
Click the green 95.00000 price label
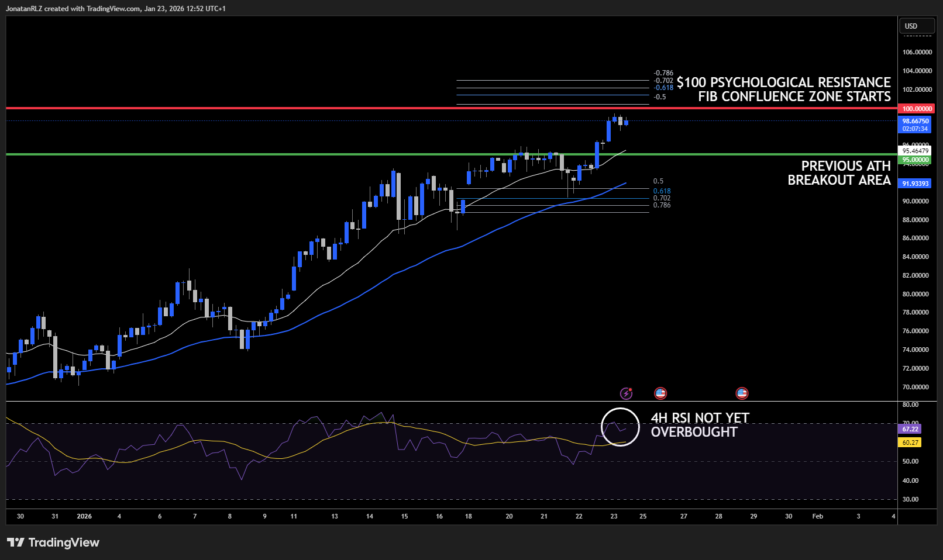[x=916, y=160]
